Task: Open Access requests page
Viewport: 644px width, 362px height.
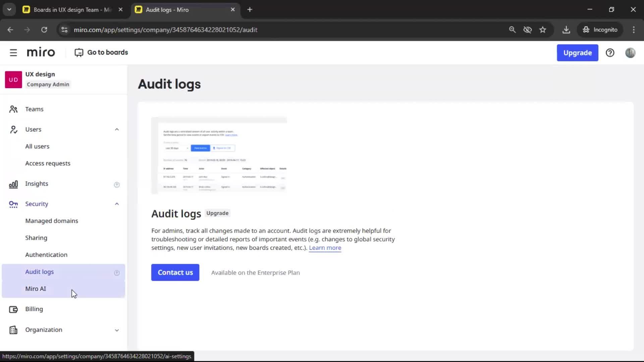Action: tap(63, 164)
